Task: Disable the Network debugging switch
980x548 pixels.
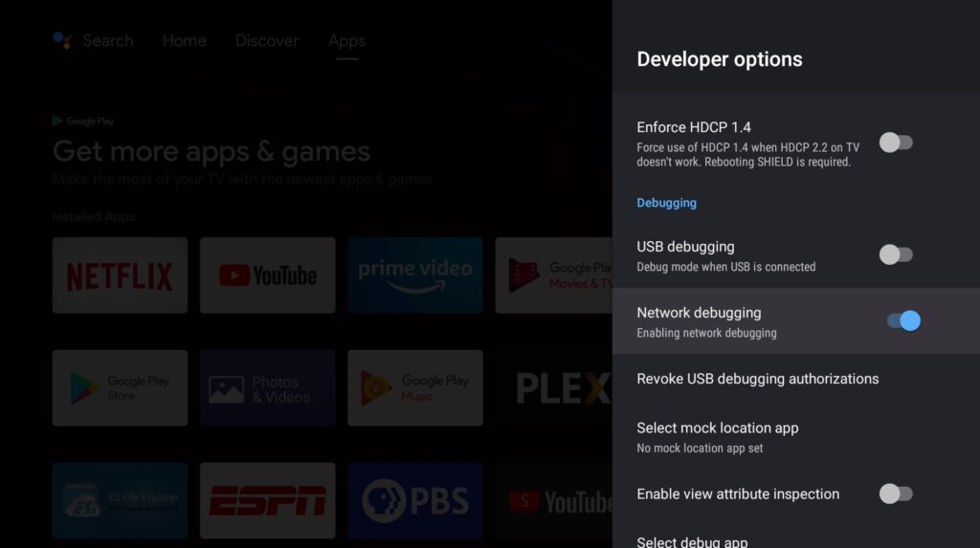Action: pos(903,320)
